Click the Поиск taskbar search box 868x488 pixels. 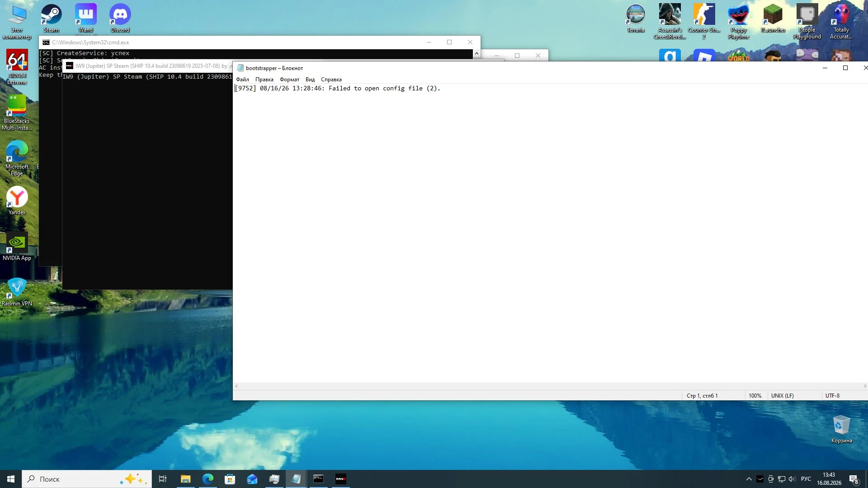[x=87, y=479]
